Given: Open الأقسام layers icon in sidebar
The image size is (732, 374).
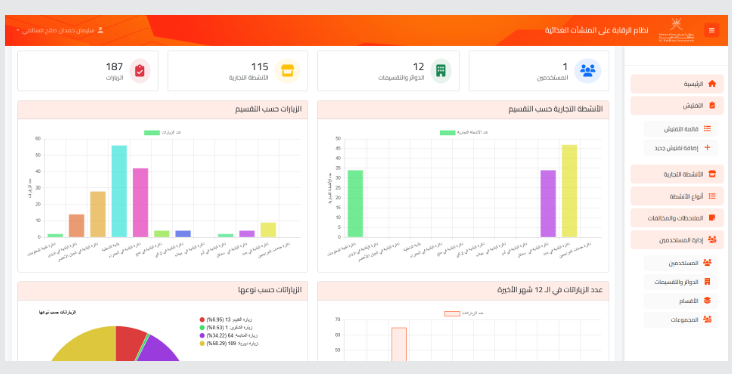Looking at the screenshot, I should pyautogui.click(x=707, y=301).
